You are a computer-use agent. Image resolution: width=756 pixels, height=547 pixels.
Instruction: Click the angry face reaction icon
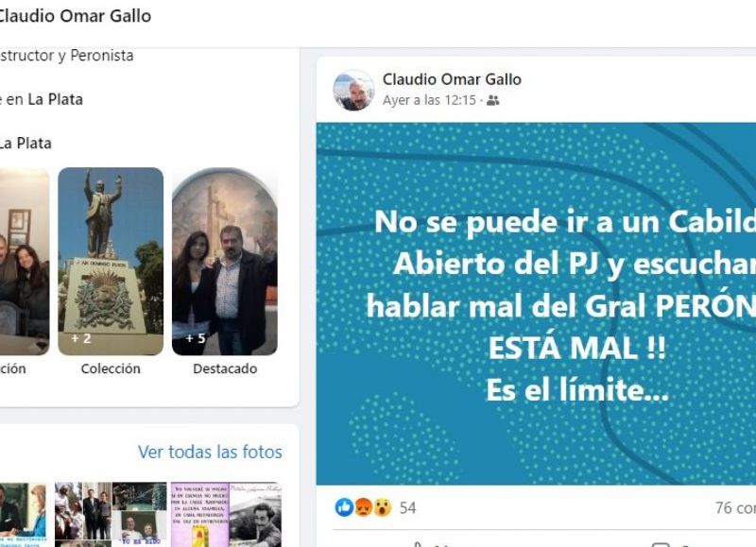pos(363,507)
